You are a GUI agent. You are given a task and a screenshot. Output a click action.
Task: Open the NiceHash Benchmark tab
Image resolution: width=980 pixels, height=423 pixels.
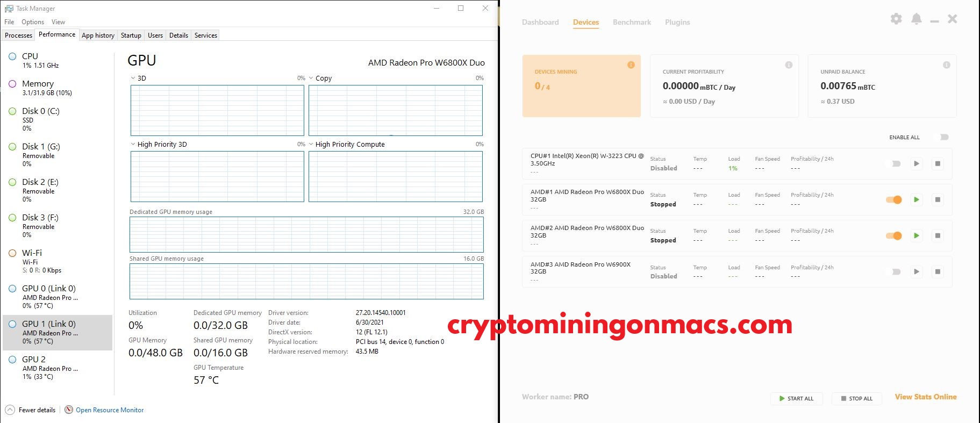(x=632, y=22)
